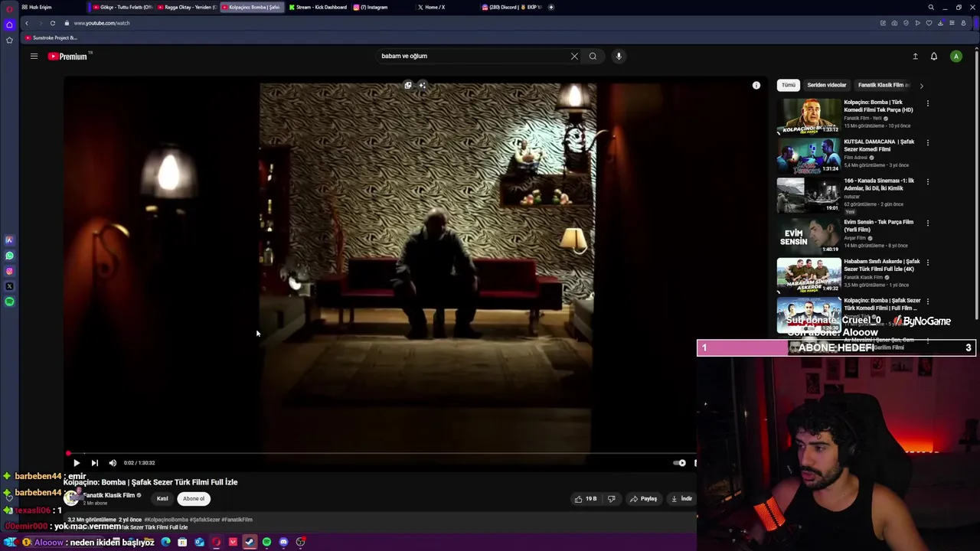The height and width of the screenshot is (551, 980).
Task: Open the Spotify icon on the taskbar
Action: click(x=266, y=542)
